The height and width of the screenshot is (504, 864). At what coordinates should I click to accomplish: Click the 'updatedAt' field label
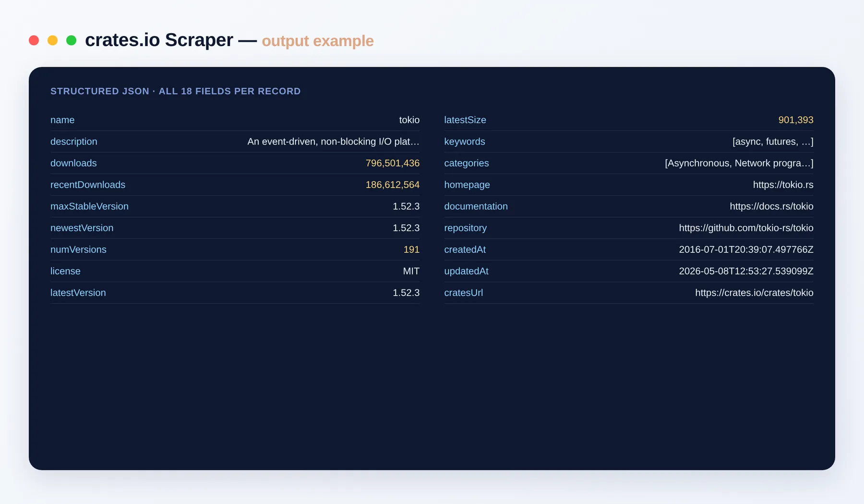pos(466,271)
